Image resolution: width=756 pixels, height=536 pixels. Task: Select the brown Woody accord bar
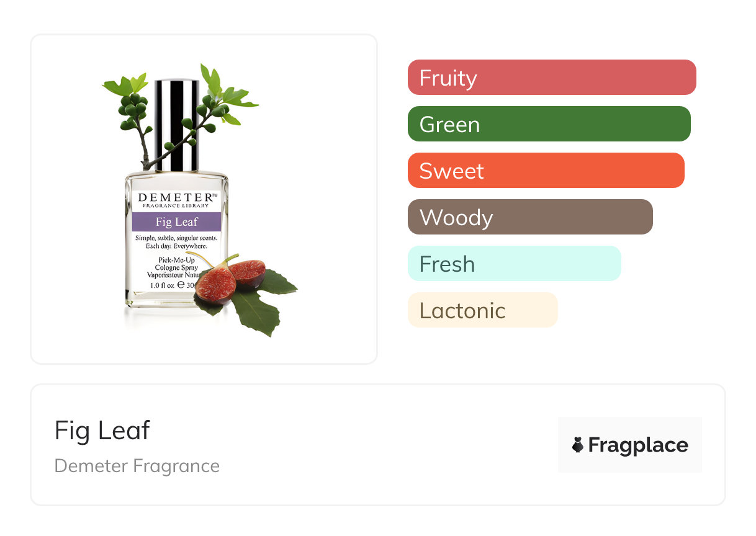pos(530,217)
